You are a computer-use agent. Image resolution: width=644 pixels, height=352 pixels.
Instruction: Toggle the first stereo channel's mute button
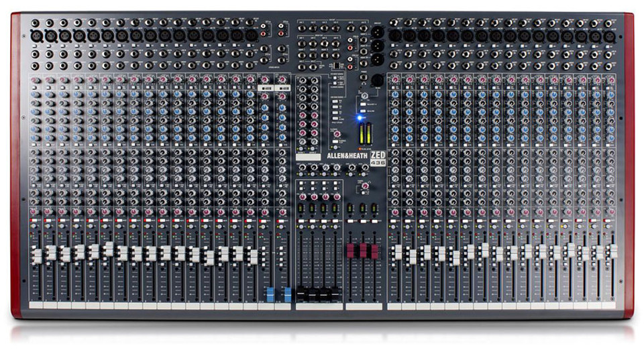point(263,221)
